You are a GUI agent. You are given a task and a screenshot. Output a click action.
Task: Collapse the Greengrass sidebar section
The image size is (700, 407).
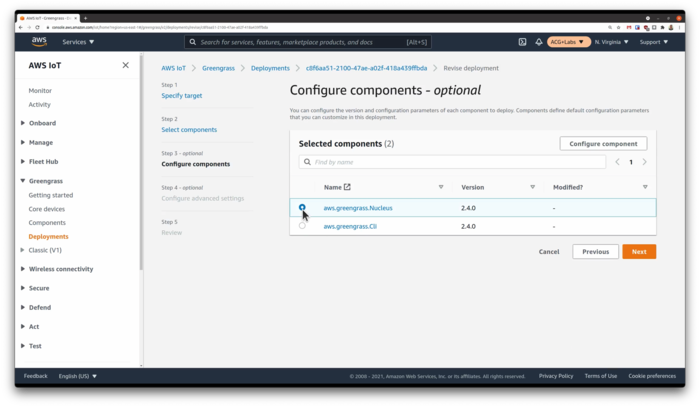pyautogui.click(x=23, y=181)
